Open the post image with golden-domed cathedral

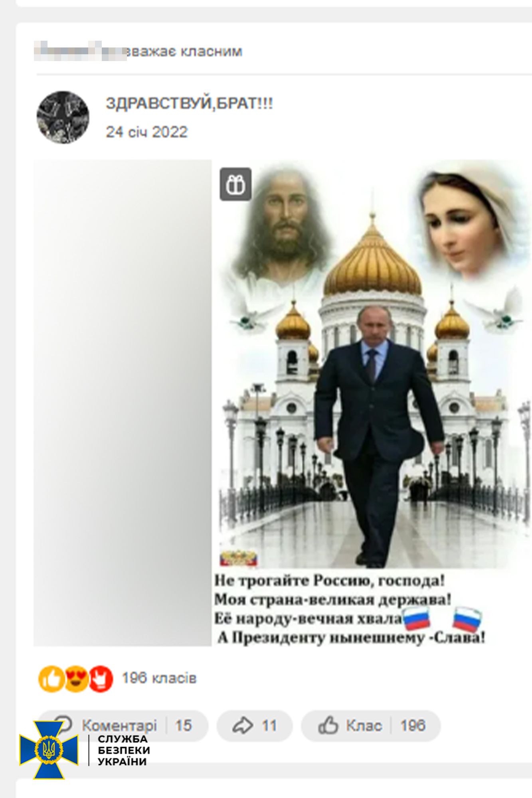pyautogui.click(x=372, y=403)
